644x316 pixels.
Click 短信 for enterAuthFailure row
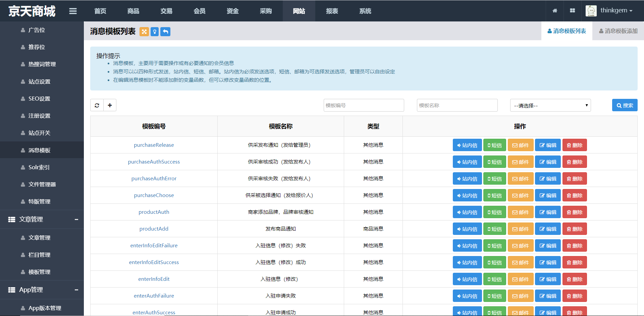495,296
